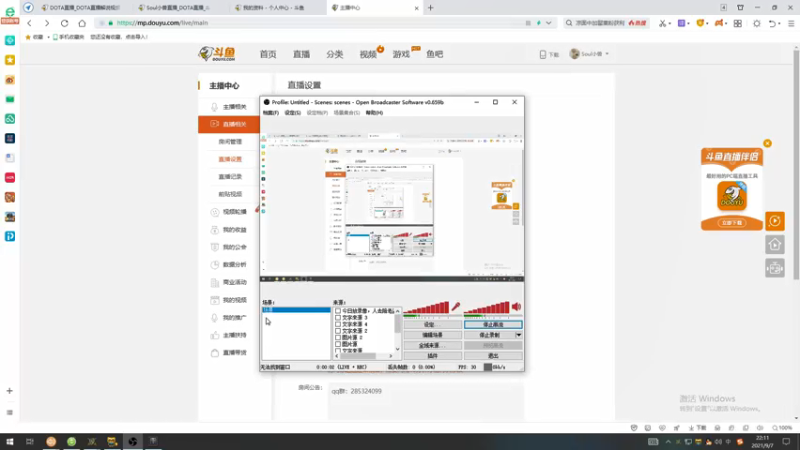Toggle 图片源 2 source checkbox
800x450 pixels.
338,337
